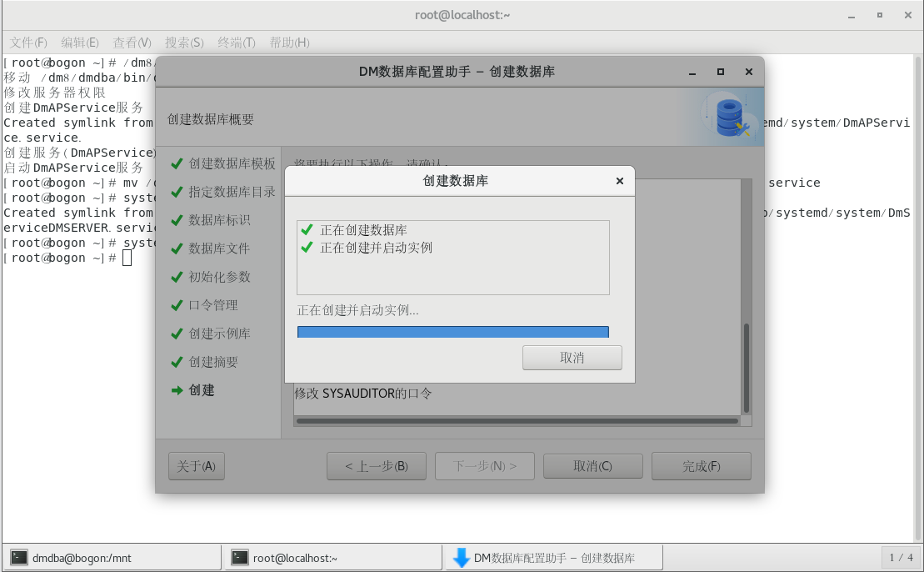Click the checkmark beside 口令管理
Screen dimensions: 924x572
point(177,305)
